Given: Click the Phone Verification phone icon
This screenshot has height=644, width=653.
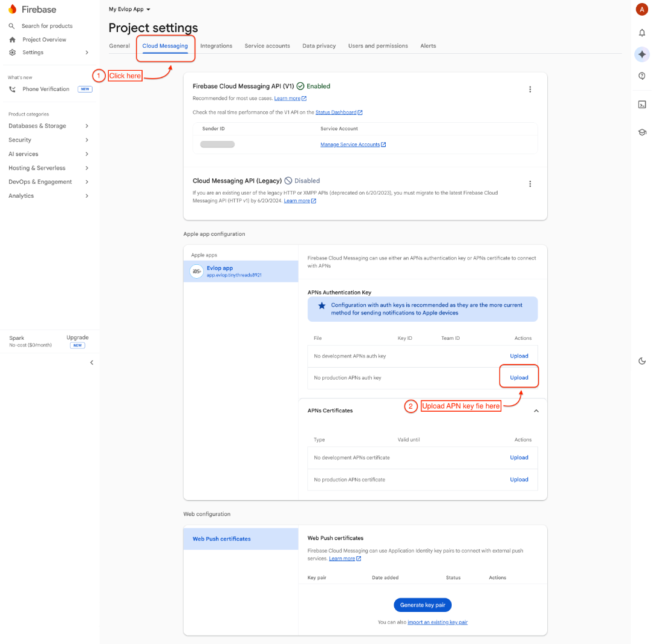Looking at the screenshot, I should click(x=13, y=89).
